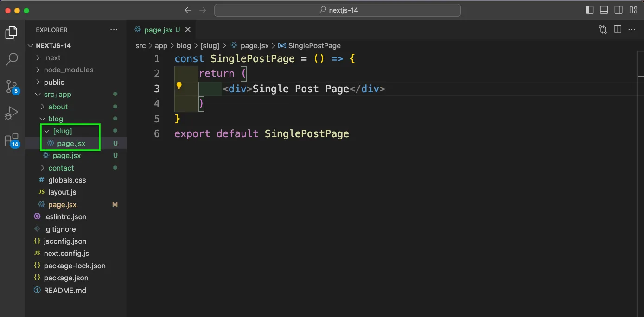The width and height of the screenshot is (644, 317).
Task: Click the src breadcrumb segment
Action: pyautogui.click(x=140, y=45)
